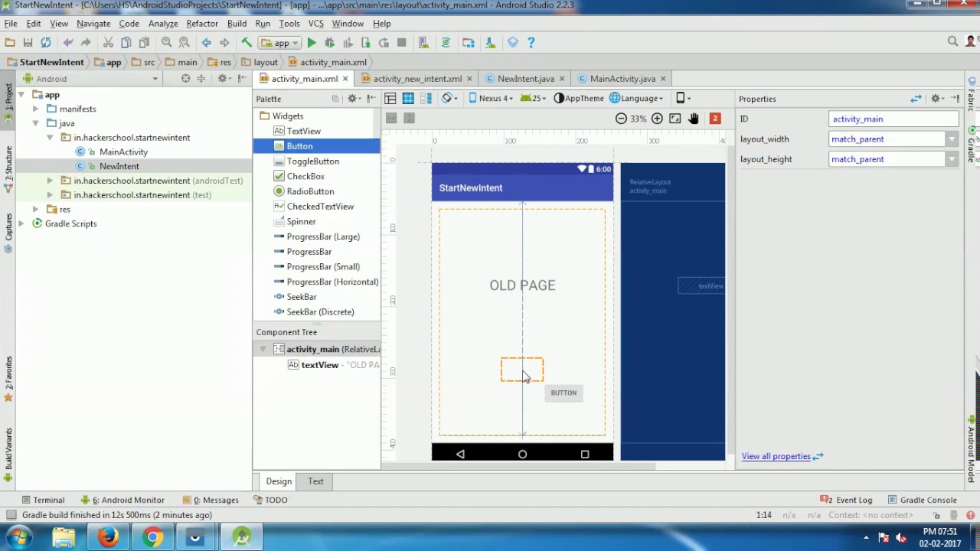Collapse the java folder
Viewport: 980px width, 551px height.
[x=35, y=123]
